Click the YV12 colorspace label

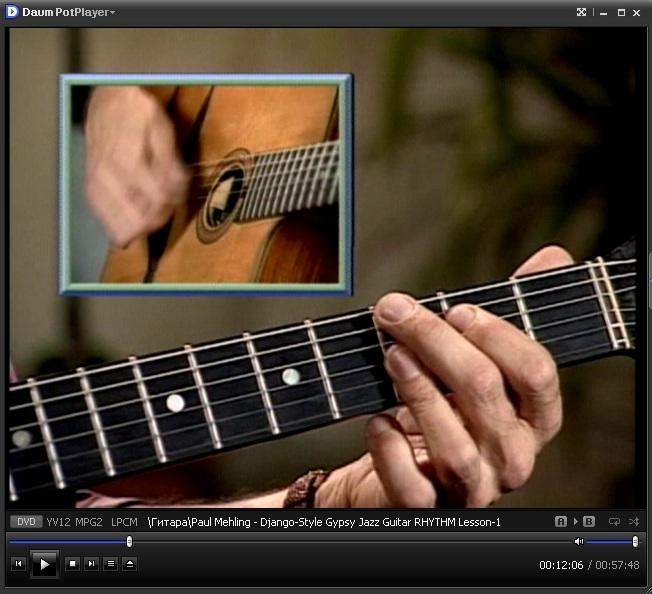point(58,522)
